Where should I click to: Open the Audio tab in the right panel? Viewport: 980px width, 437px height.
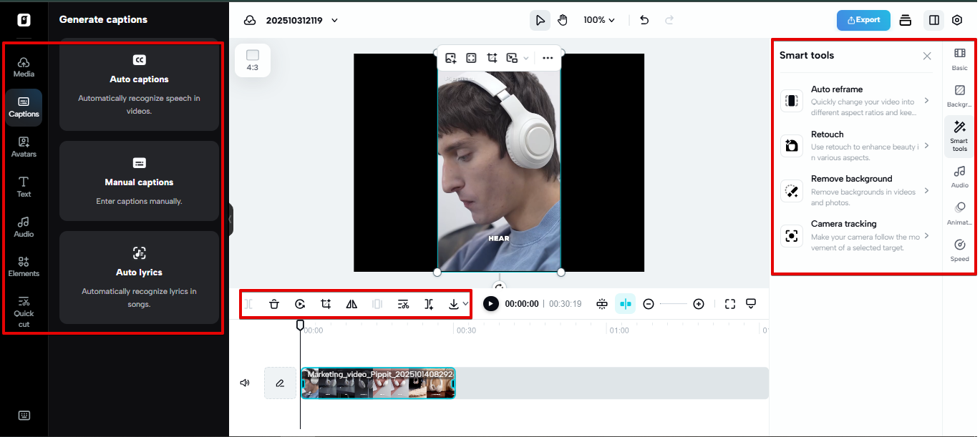tap(959, 177)
